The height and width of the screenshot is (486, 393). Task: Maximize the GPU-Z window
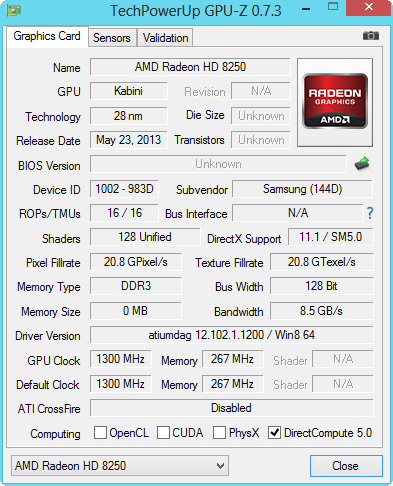(x=333, y=7)
